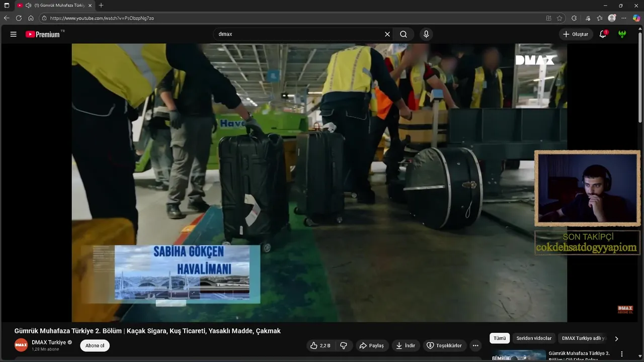This screenshot has height=362, width=644.
Task: Click the magnifier search button
Action: coord(404,34)
